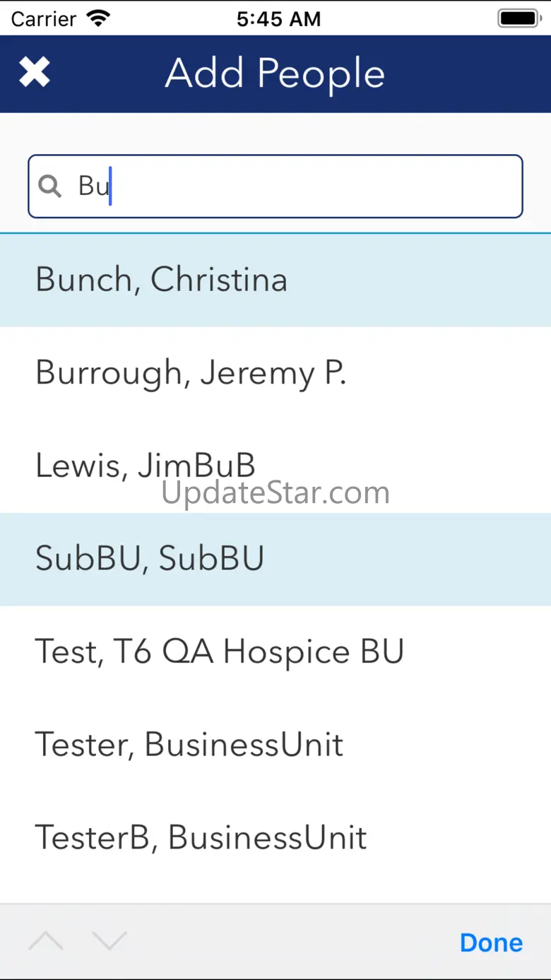The height and width of the screenshot is (980, 551).
Task: Tap the previous field up arrow
Action: coord(46,941)
